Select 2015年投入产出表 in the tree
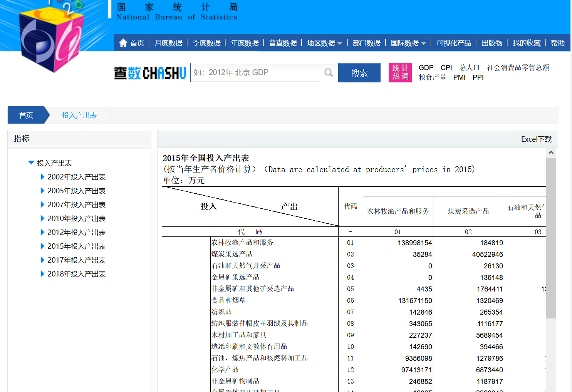 click(76, 246)
